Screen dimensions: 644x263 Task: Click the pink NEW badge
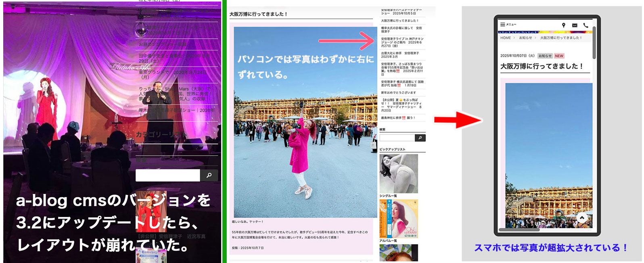(x=559, y=56)
